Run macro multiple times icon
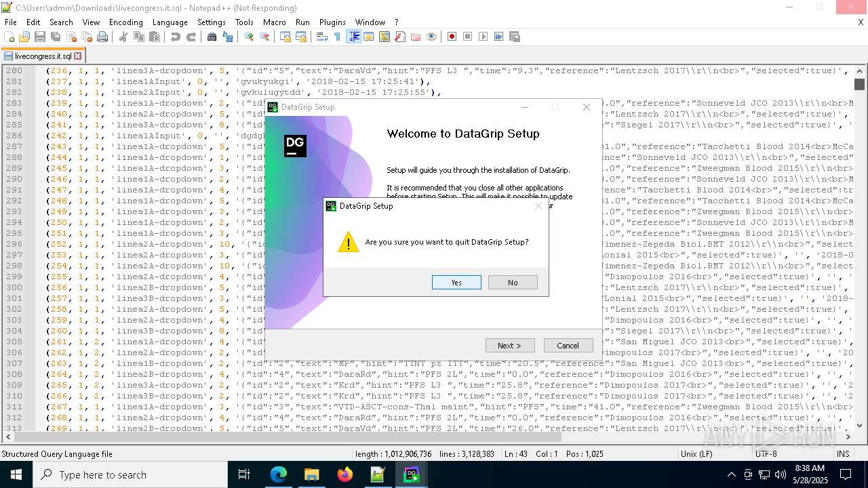The width and height of the screenshot is (868, 488). [499, 37]
